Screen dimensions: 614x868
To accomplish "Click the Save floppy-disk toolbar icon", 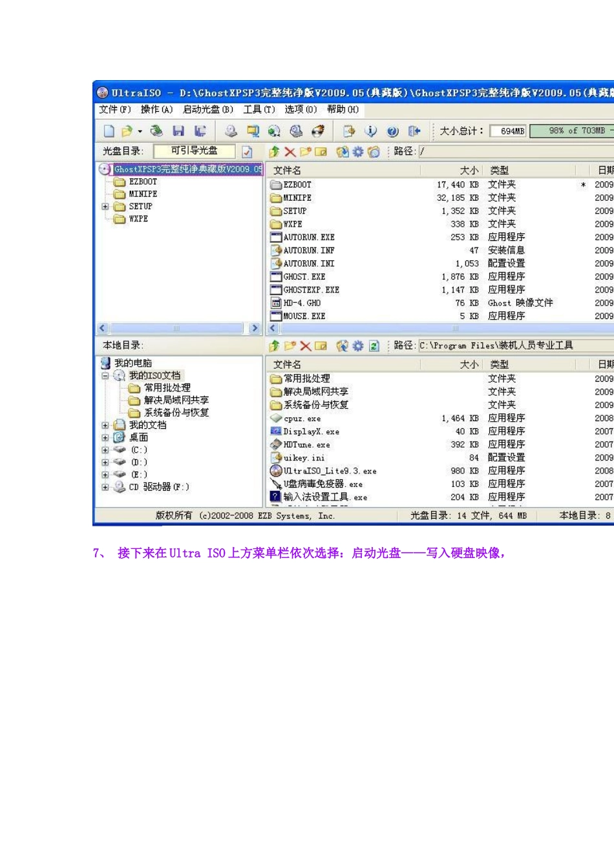I will [x=178, y=131].
